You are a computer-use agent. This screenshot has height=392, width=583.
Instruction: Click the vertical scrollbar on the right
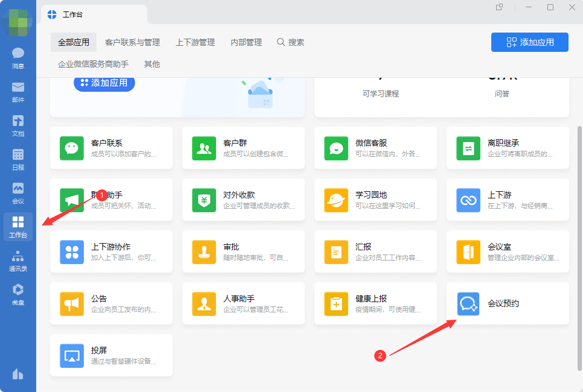(x=580, y=241)
